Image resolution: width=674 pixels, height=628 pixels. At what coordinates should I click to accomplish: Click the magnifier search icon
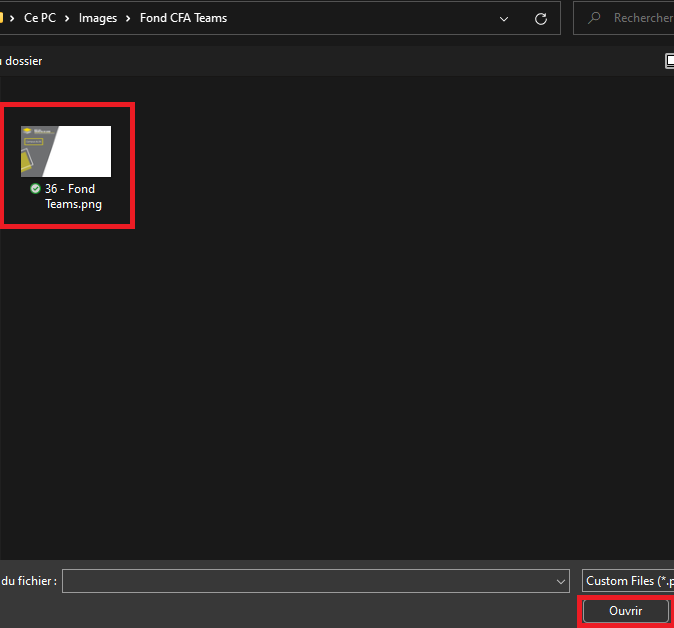(595, 18)
